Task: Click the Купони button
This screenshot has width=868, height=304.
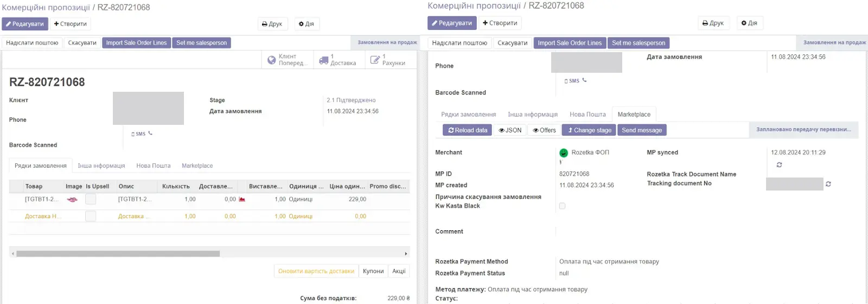Action: pos(373,271)
